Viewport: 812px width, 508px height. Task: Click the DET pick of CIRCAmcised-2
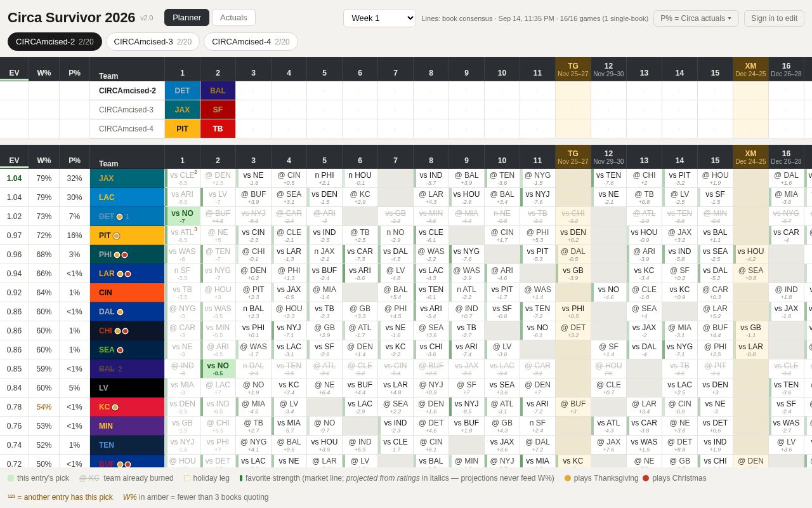click(x=182, y=91)
